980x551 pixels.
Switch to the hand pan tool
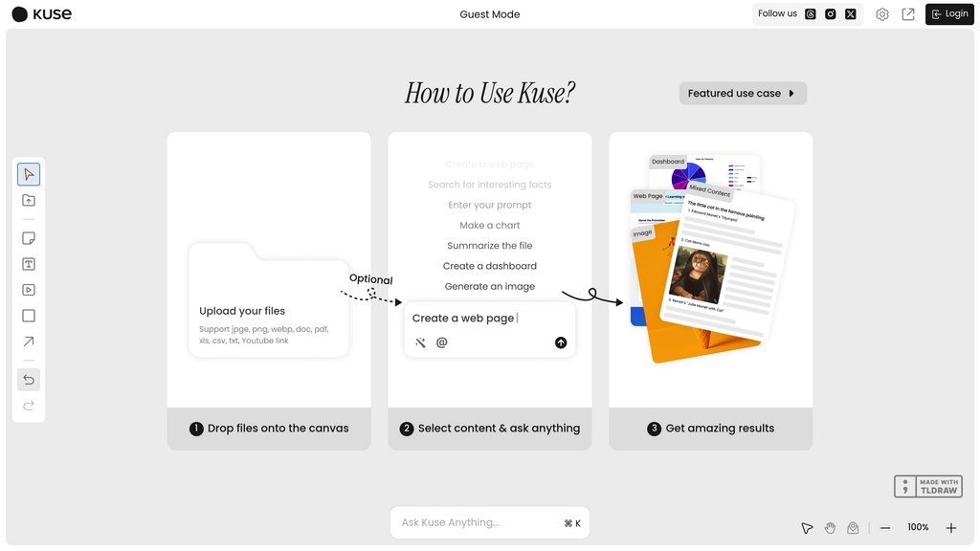pyautogui.click(x=830, y=528)
